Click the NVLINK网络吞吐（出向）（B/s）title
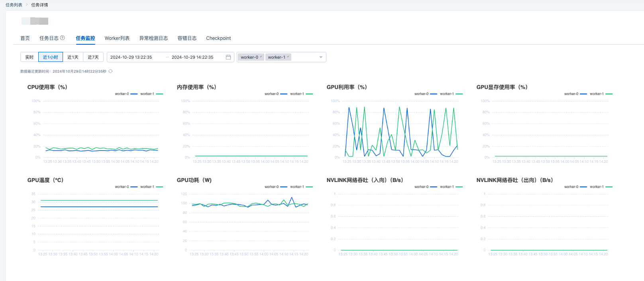This screenshot has width=644, height=281. (x=515, y=180)
